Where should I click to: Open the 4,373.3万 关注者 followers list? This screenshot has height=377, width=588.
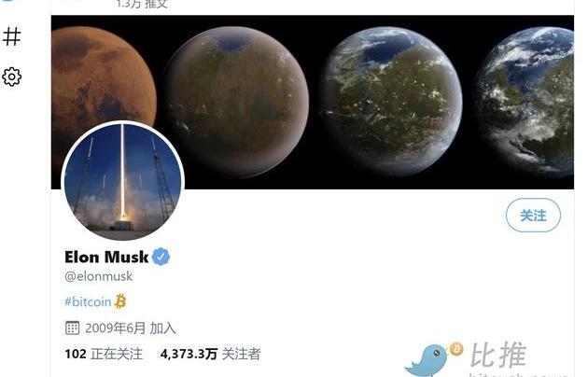[x=210, y=354]
